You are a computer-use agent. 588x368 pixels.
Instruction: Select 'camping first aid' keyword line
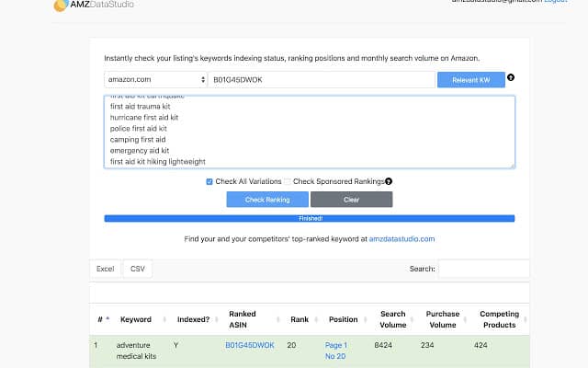pyautogui.click(x=138, y=140)
